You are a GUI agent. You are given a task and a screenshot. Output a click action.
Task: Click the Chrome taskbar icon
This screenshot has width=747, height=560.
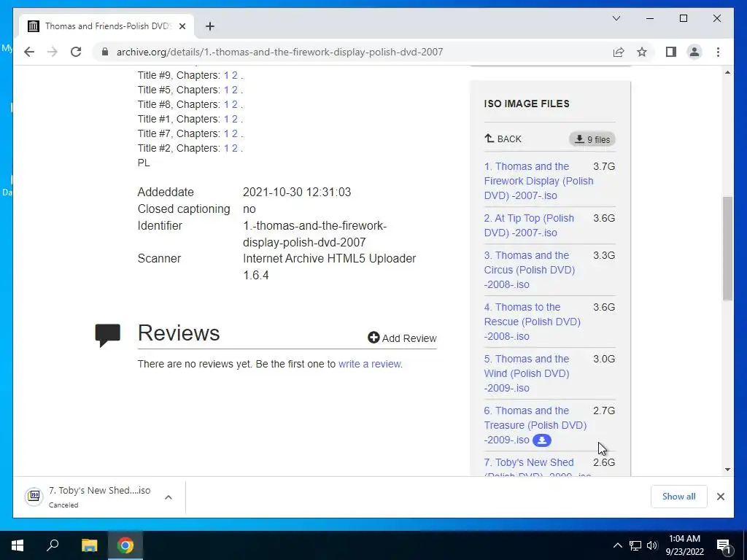[125, 545]
